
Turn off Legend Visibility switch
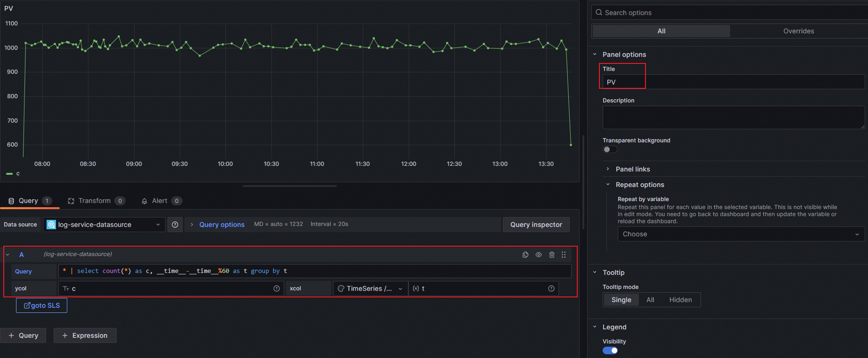coord(610,350)
